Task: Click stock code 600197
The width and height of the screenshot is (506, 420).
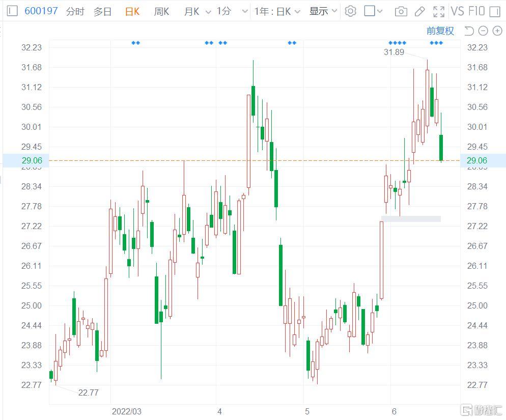Action: coord(41,11)
